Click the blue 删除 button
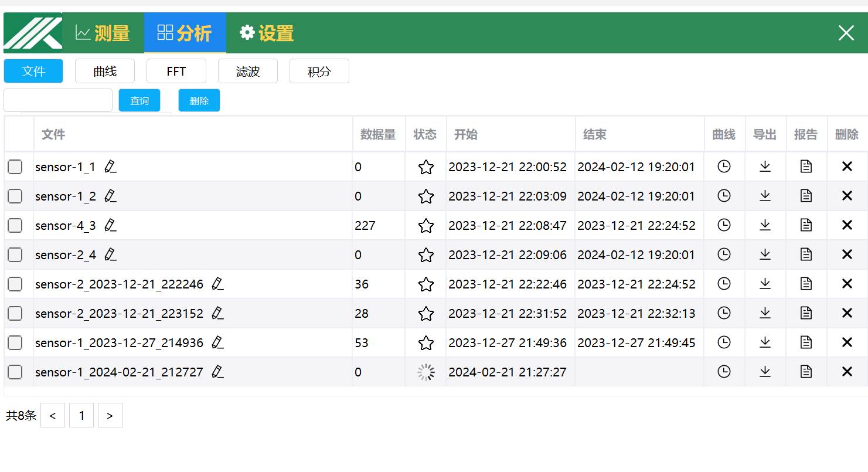 pyautogui.click(x=199, y=100)
